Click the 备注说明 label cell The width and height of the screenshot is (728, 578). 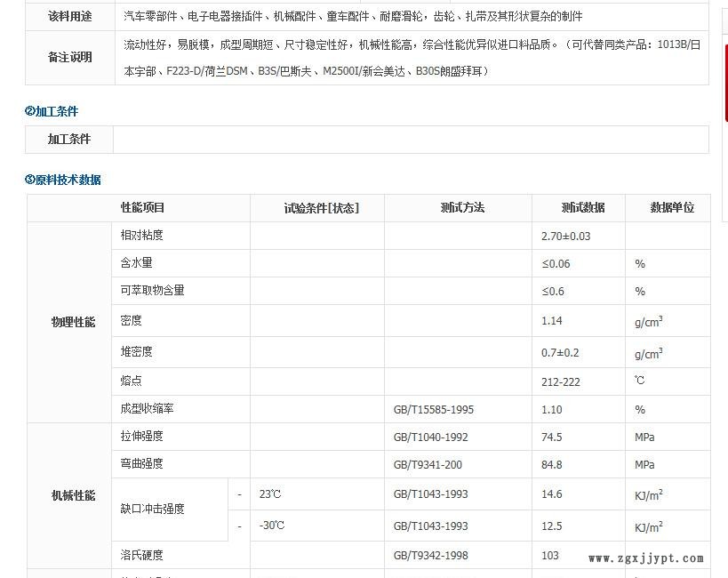pyautogui.click(x=69, y=58)
